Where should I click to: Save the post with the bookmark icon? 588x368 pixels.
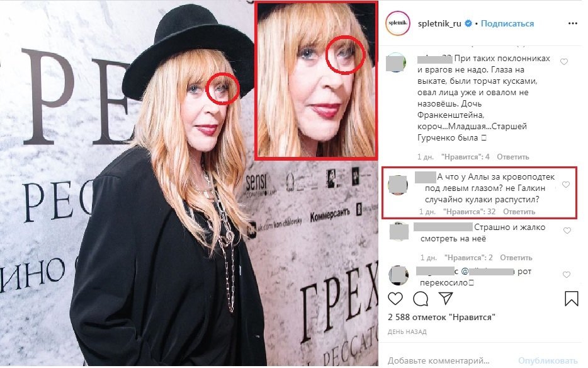point(572,299)
